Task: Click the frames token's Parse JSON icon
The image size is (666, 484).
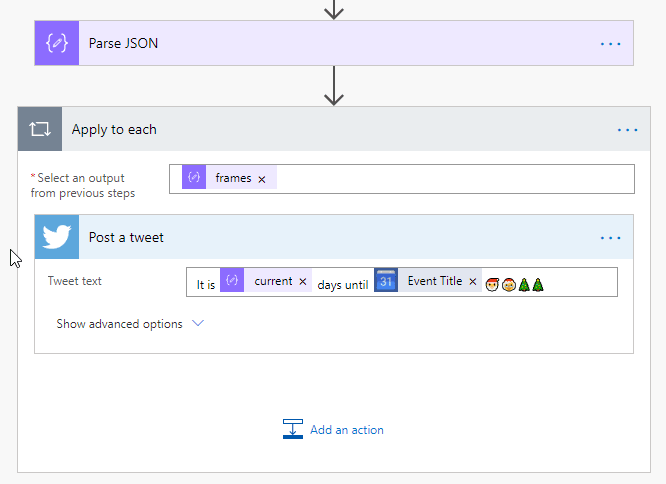Action: (x=194, y=177)
